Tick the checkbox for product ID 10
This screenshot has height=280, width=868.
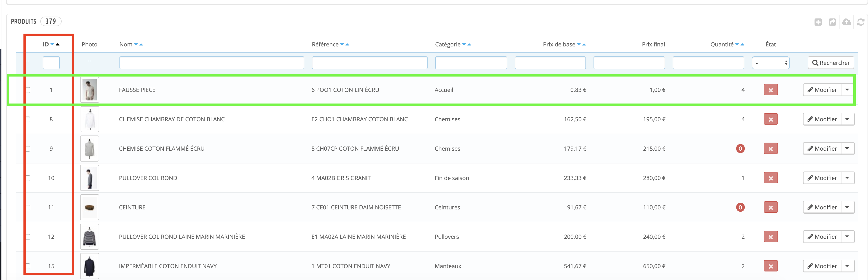[28, 178]
